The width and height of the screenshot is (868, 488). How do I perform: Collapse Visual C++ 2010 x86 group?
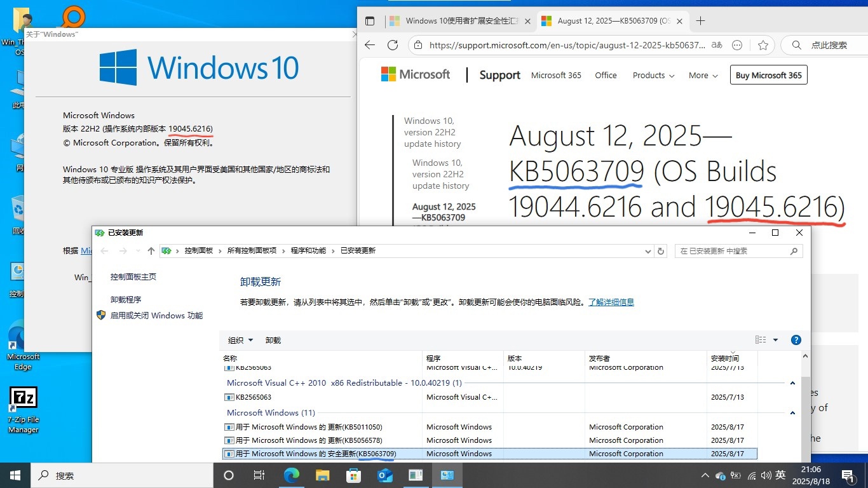point(792,383)
